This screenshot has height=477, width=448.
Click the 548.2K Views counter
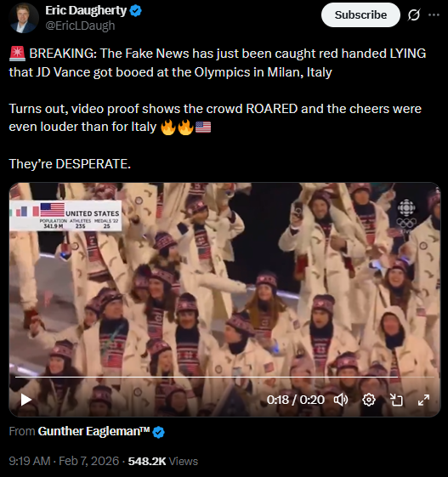[163, 461]
